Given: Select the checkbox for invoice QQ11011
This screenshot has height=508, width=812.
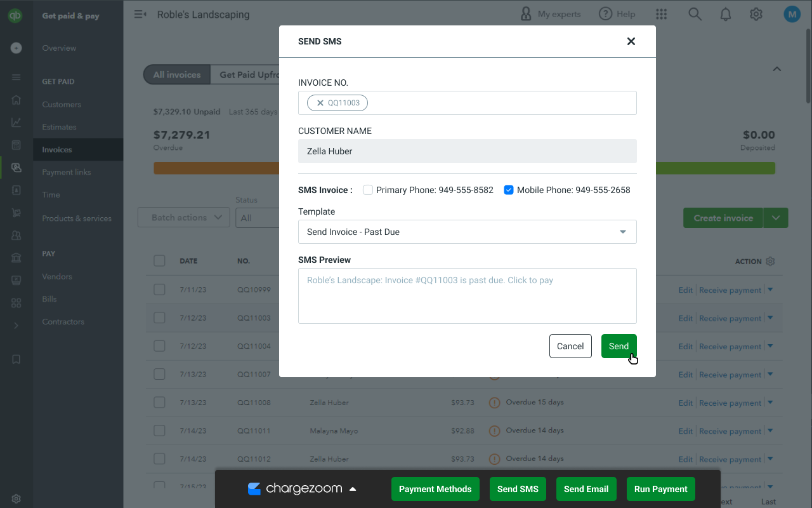Looking at the screenshot, I should coord(159,431).
